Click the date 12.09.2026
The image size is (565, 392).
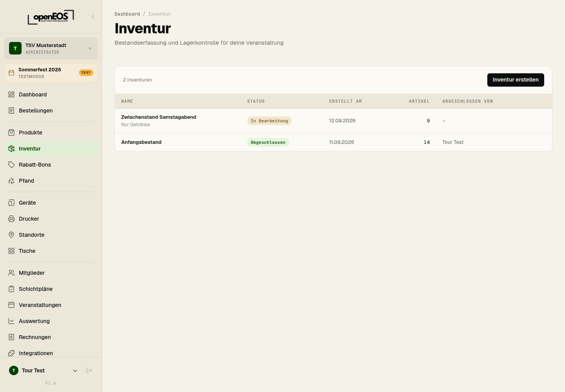point(342,121)
